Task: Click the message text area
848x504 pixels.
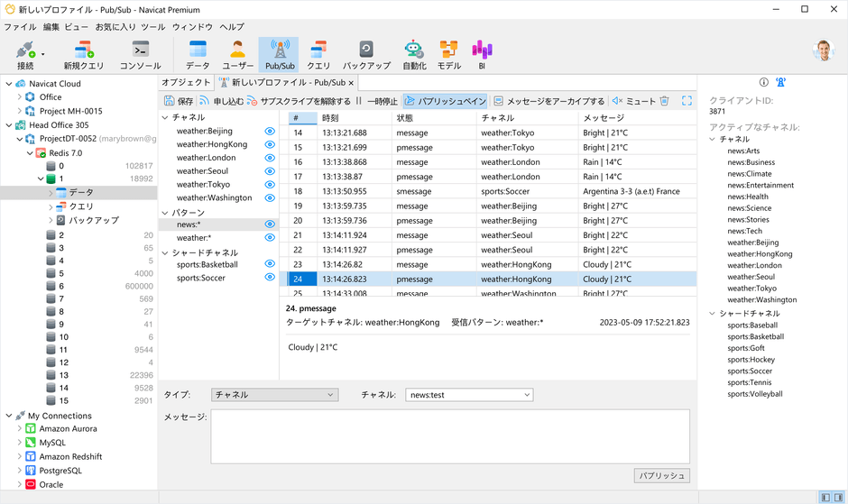Action: tap(449, 436)
